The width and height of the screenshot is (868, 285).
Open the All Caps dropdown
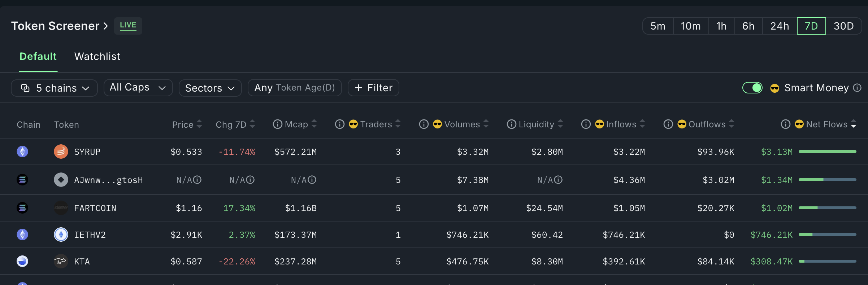[138, 88]
